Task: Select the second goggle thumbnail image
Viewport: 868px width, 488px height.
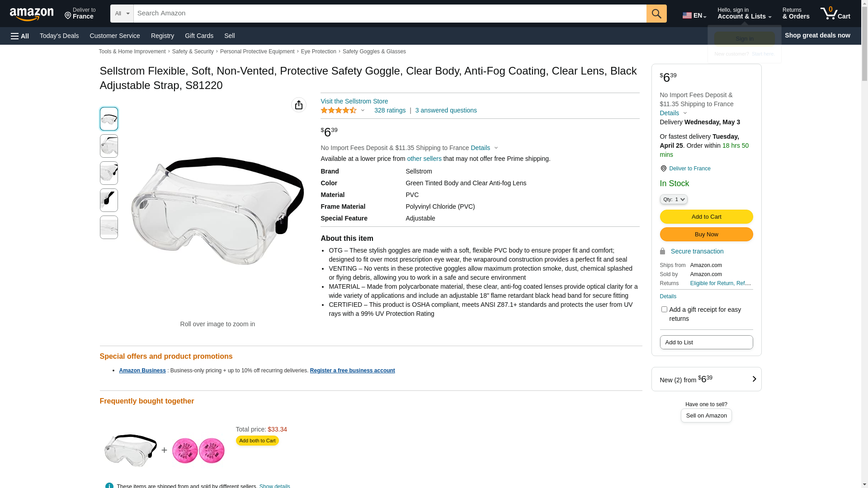Action: click(109, 146)
